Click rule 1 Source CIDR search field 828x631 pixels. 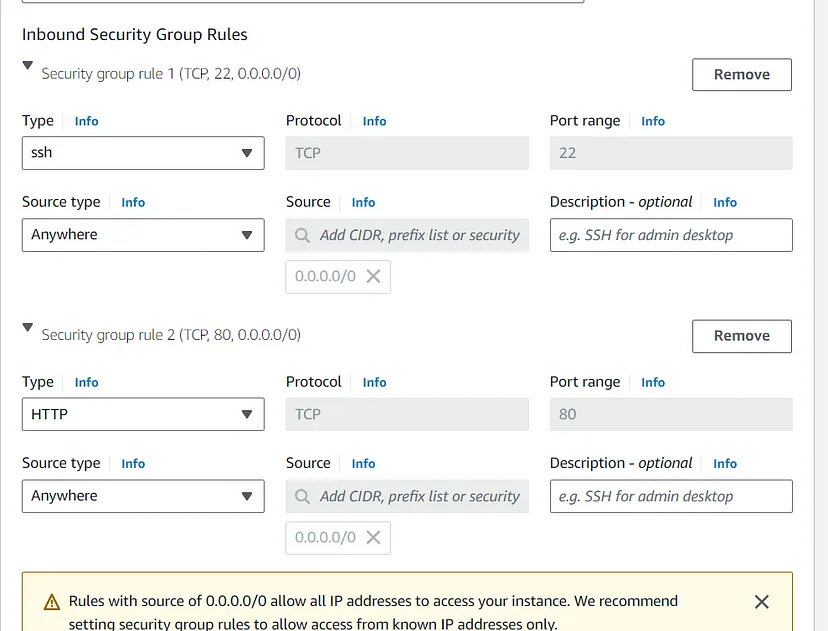[419, 235]
